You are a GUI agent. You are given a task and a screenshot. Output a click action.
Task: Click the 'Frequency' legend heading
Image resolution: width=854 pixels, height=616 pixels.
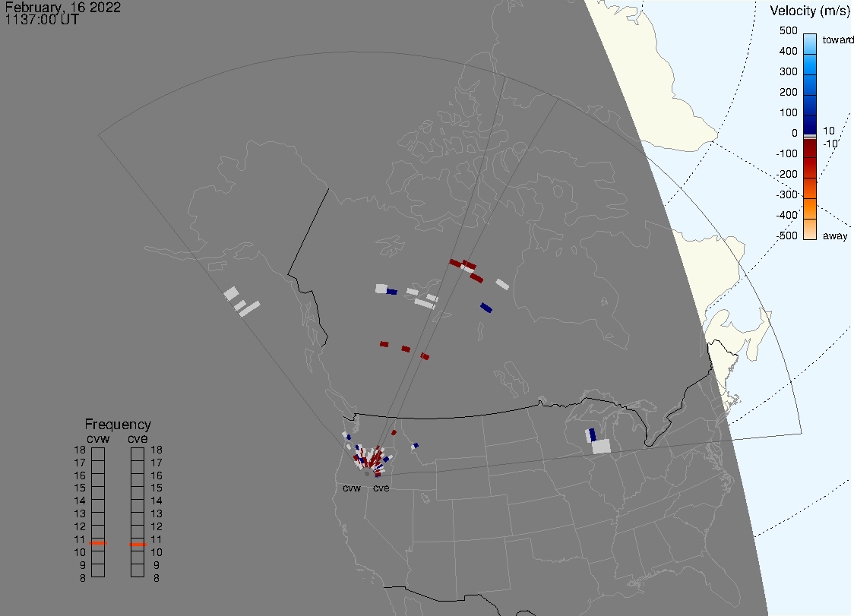tap(118, 425)
